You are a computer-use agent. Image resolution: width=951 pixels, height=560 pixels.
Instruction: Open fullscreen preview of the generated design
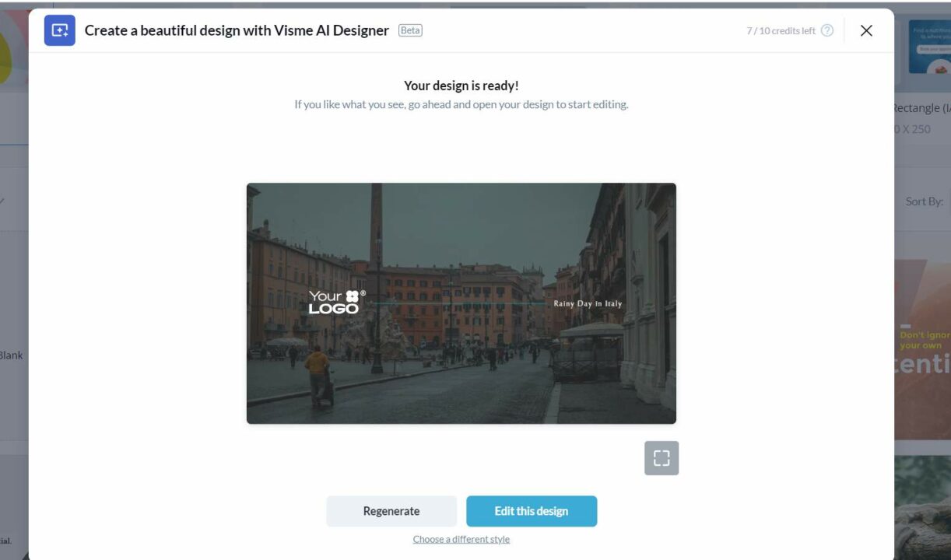click(x=661, y=457)
